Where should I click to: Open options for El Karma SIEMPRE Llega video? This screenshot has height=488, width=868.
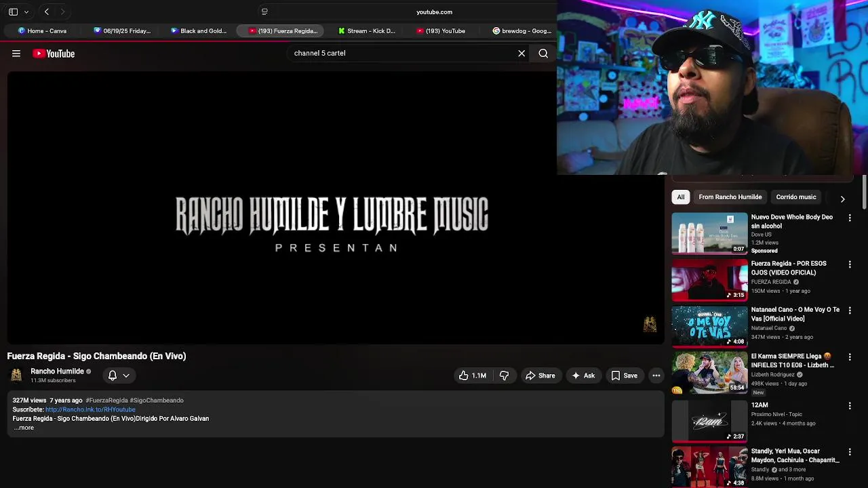click(x=850, y=357)
